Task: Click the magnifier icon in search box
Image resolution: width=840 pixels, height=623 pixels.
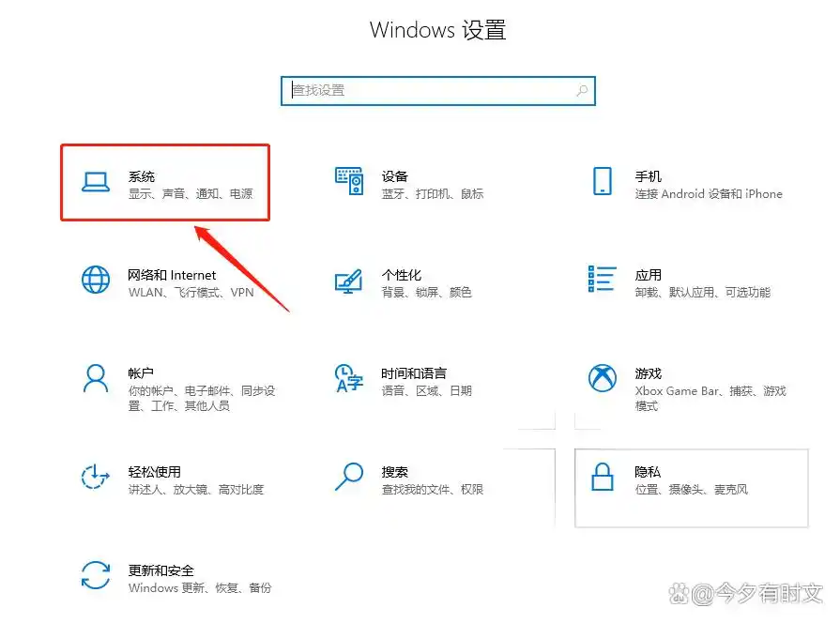Action: click(x=582, y=90)
